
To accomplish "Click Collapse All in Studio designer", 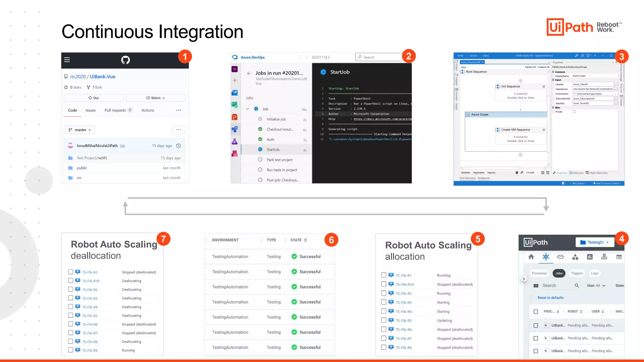I will pos(543,67).
